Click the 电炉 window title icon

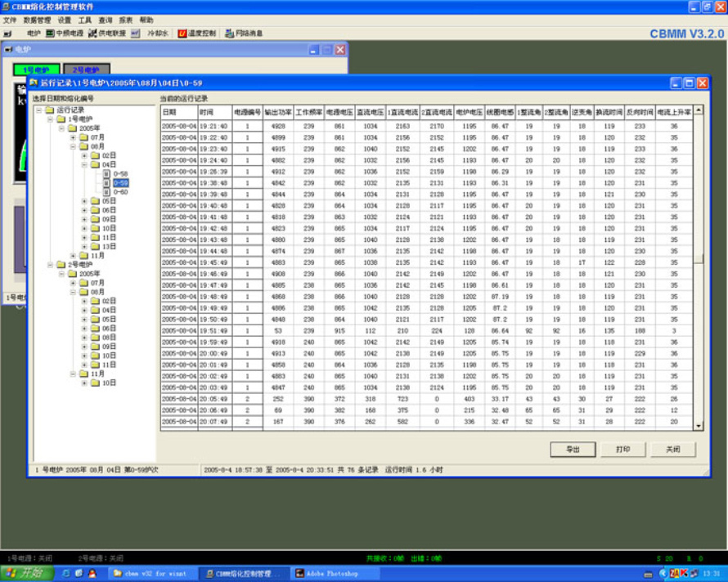[8, 49]
